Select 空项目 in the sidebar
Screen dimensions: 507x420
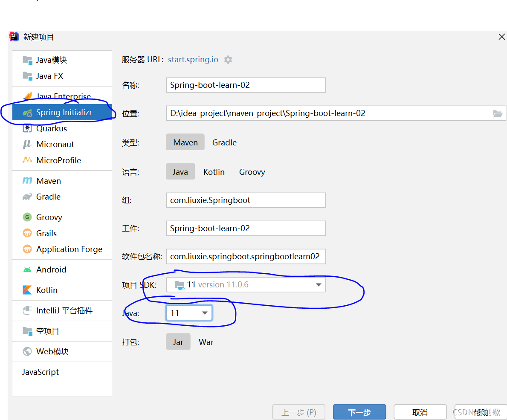(62, 331)
